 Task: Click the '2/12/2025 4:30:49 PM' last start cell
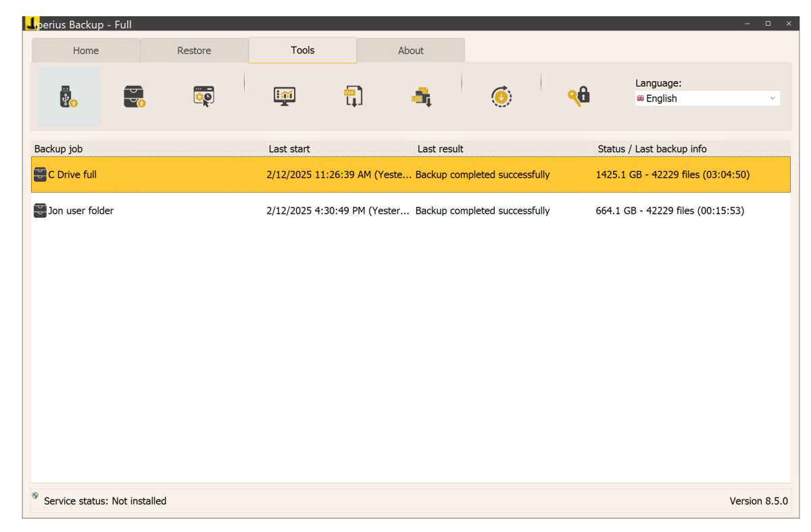coord(338,211)
